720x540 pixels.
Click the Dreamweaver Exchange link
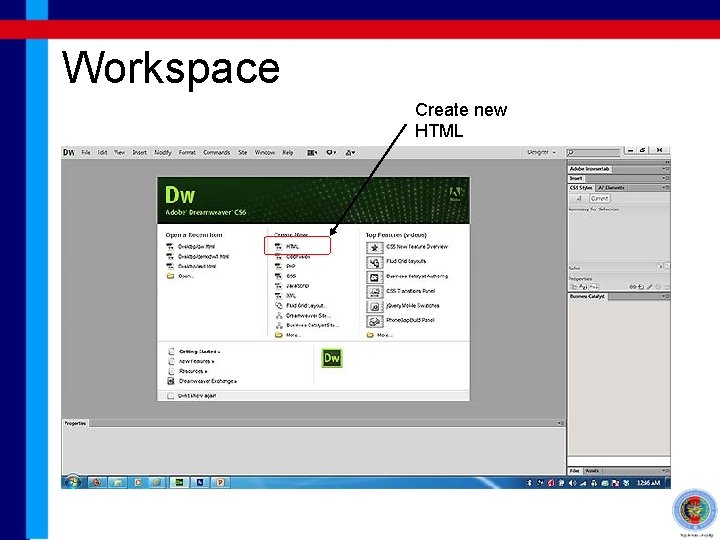(208, 381)
